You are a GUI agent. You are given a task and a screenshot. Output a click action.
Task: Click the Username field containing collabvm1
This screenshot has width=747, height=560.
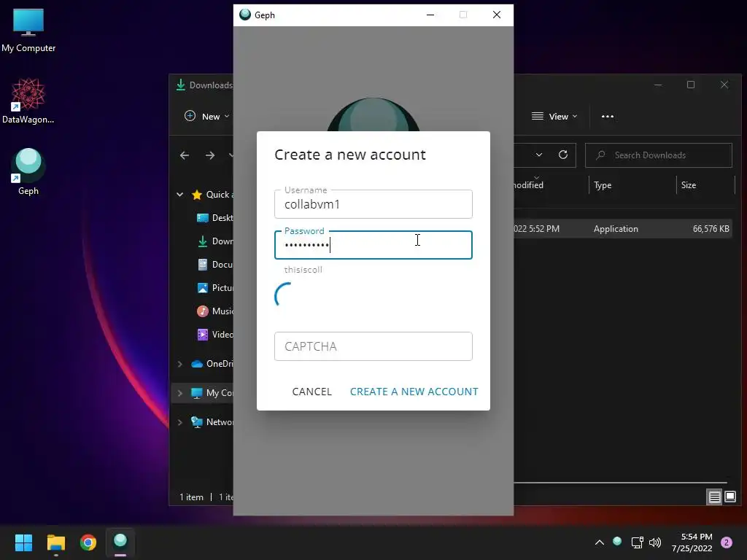[x=373, y=204]
